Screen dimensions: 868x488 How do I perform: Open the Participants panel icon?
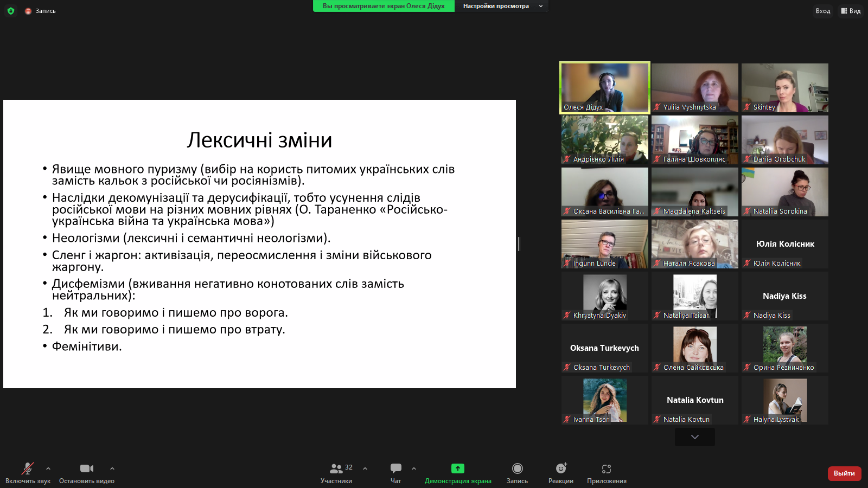pos(336,468)
